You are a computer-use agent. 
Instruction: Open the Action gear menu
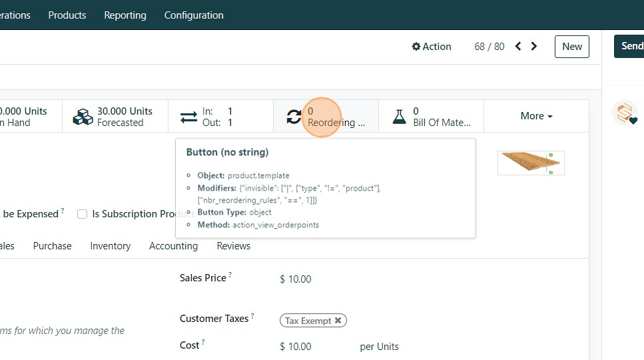click(x=431, y=47)
